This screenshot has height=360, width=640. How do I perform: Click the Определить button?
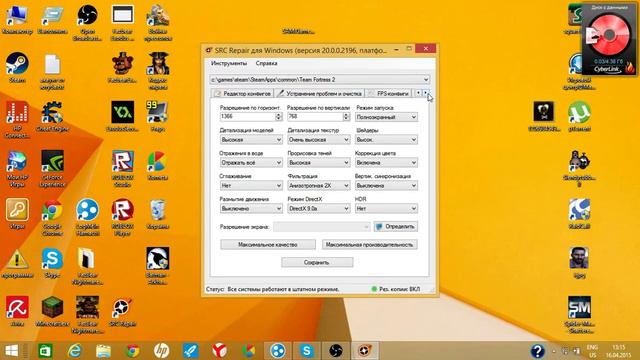tap(396, 227)
